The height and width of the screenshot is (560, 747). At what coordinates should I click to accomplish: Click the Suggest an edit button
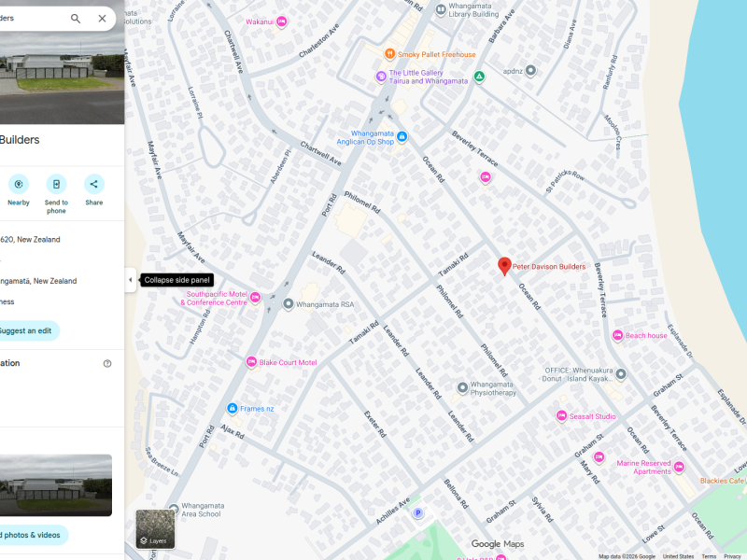25,330
